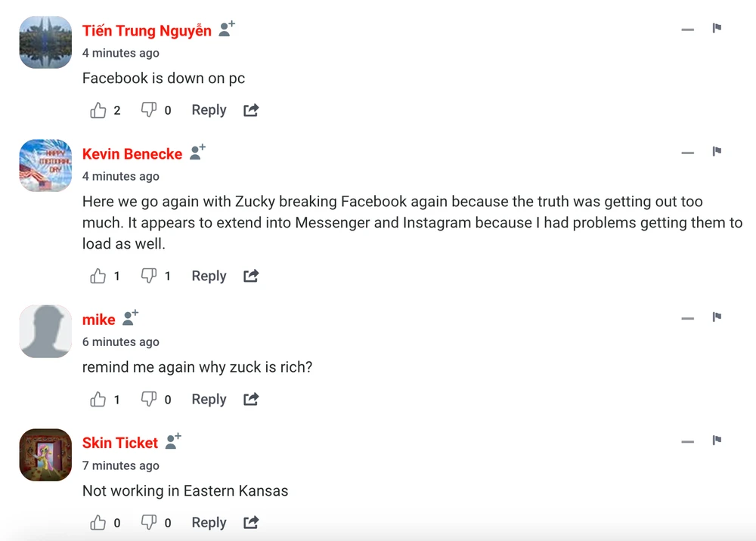The height and width of the screenshot is (541, 756).
Task: Reply to Kevin Benecke's comment
Action: (209, 276)
